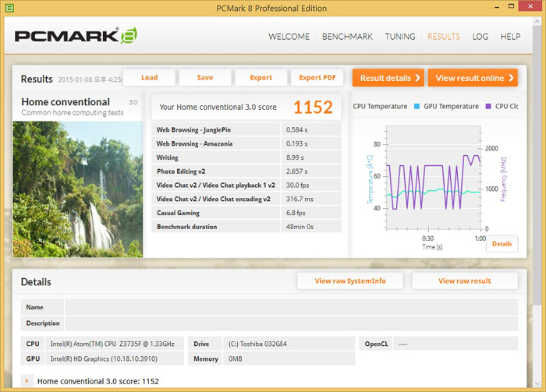Expand the Home conventional 3.0 score row

click(x=29, y=381)
